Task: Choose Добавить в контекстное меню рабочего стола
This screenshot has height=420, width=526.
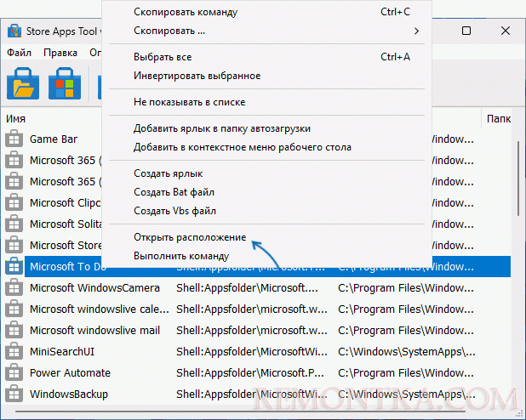Action: coord(266,147)
